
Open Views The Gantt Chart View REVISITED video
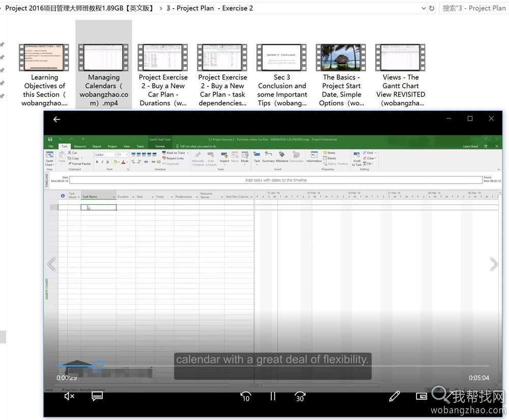click(x=401, y=58)
